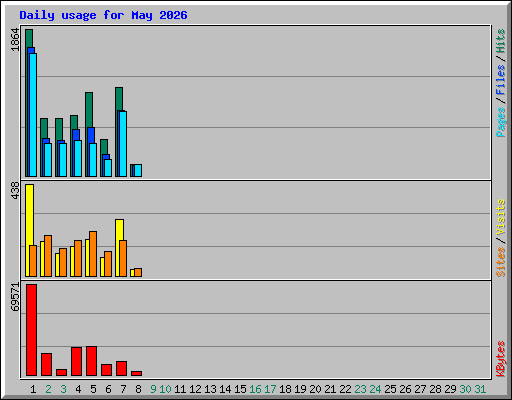This screenshot has width=512, height=400.
Task: Click the 69571 axis value
Action: 15,297
